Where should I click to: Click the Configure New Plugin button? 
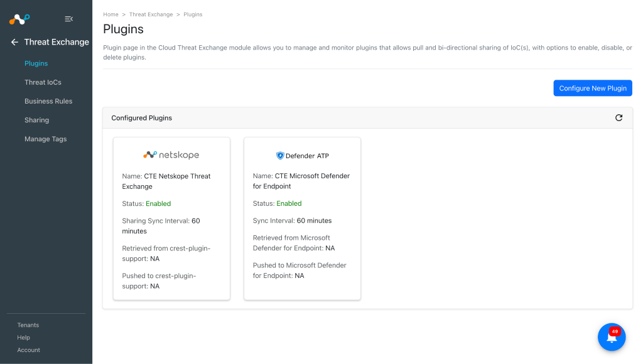tap(593, 88)
